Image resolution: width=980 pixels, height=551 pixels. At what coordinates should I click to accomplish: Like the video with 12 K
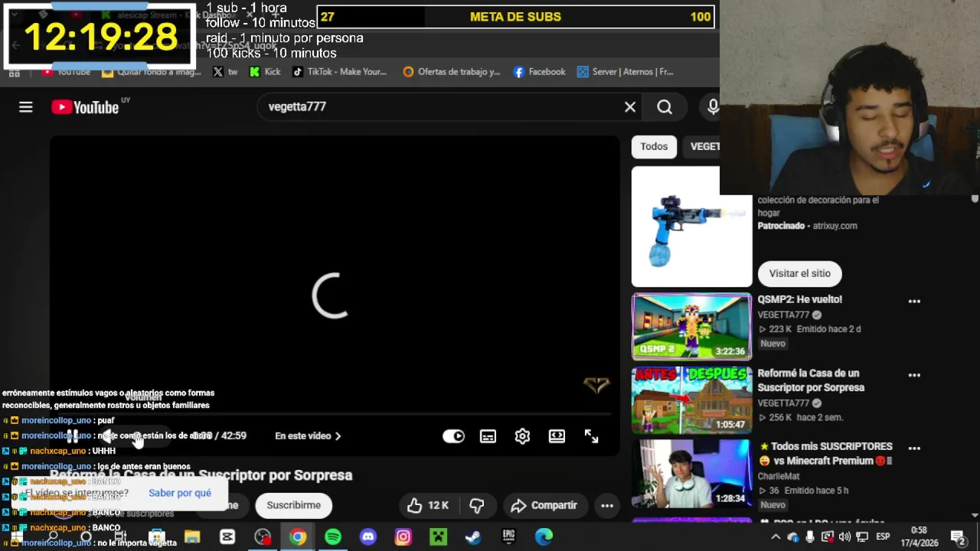tap(427, 505)
